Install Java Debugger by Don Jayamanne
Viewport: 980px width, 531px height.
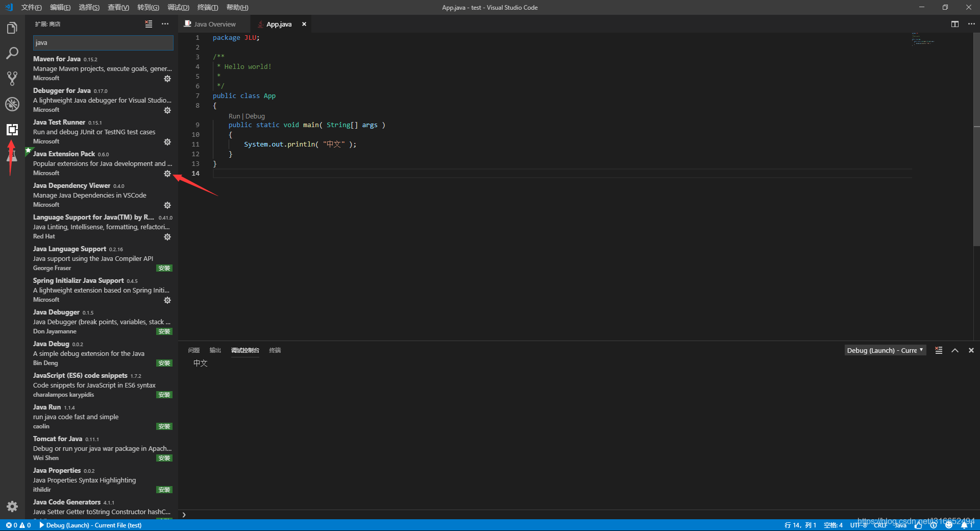pos(164,331)
